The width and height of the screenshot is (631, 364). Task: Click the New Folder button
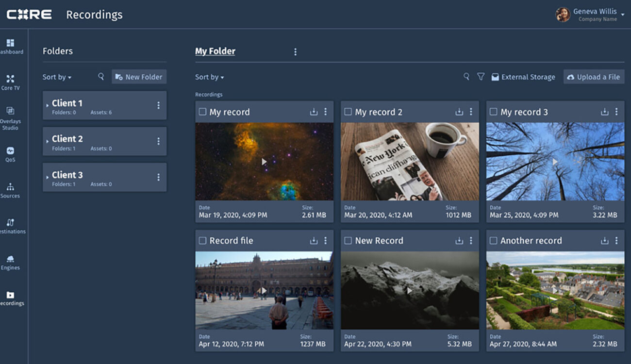[139, 77]
